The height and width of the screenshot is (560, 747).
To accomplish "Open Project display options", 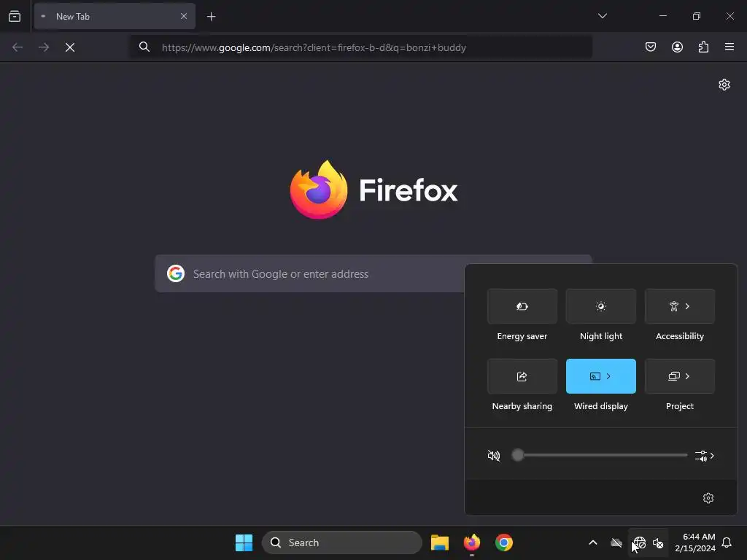I will click(680, 376).
